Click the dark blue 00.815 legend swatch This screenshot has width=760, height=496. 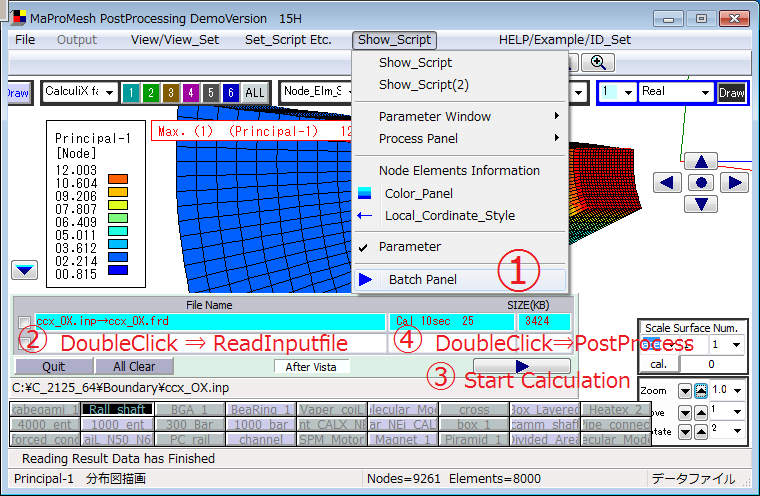coord(118,270)
